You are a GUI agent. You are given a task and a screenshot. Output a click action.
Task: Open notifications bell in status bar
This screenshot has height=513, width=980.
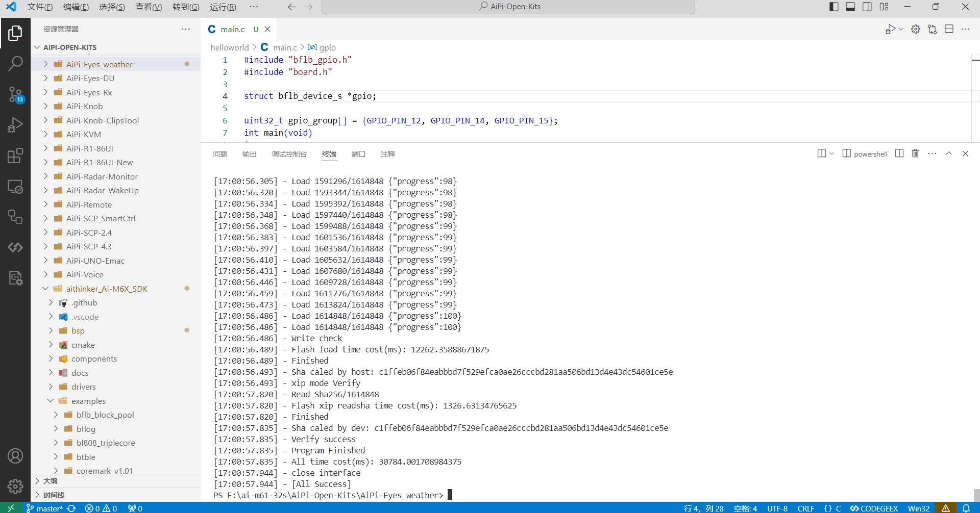coord(966,508)
